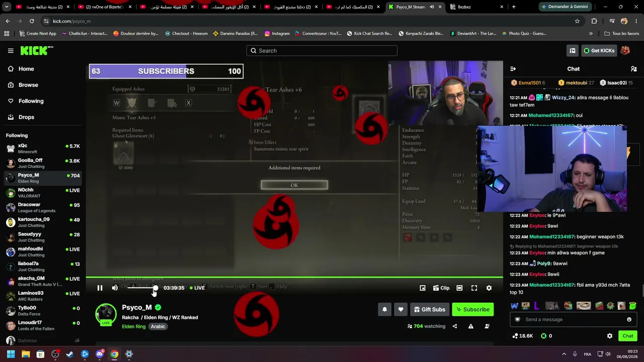Adjust the player volume slider
The image size is (644, 362).
pyautogui.click(x=142, y=288)
